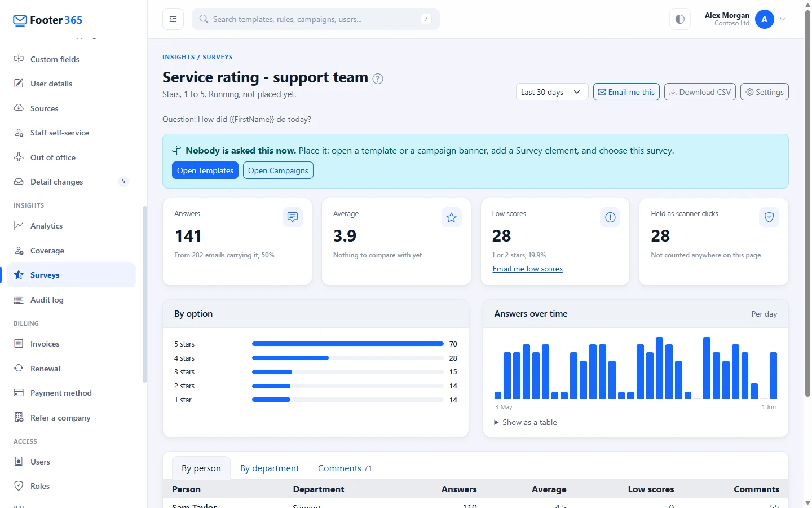Open Sources in sidebar
Image resolution: width=812 pixels, height=508 pixels.
tap(71, 108)
